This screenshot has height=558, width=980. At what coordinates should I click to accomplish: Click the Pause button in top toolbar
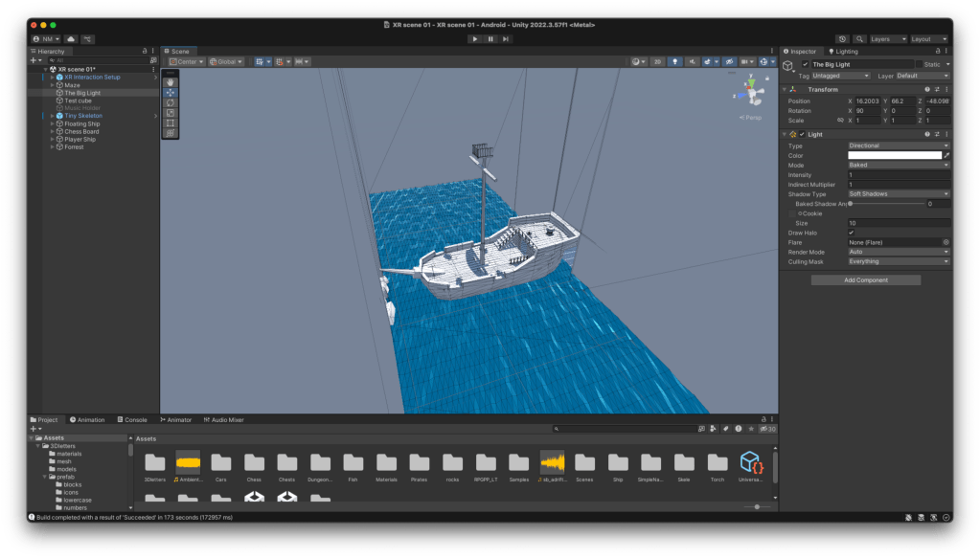[x=490, y=38]
